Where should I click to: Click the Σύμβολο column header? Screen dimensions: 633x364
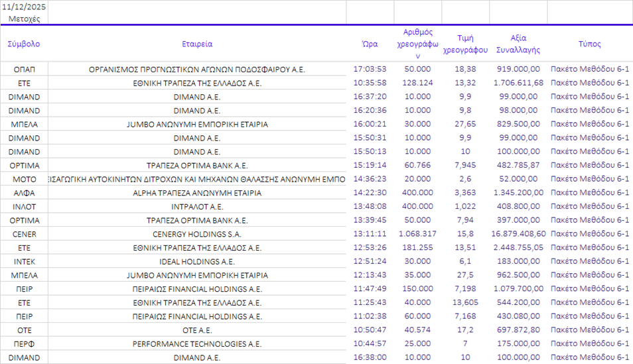point(24,44)
